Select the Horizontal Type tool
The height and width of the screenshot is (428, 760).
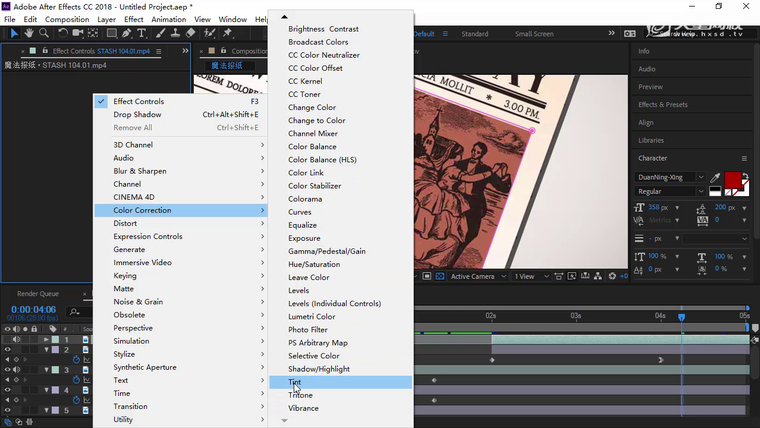pos(142,33)
